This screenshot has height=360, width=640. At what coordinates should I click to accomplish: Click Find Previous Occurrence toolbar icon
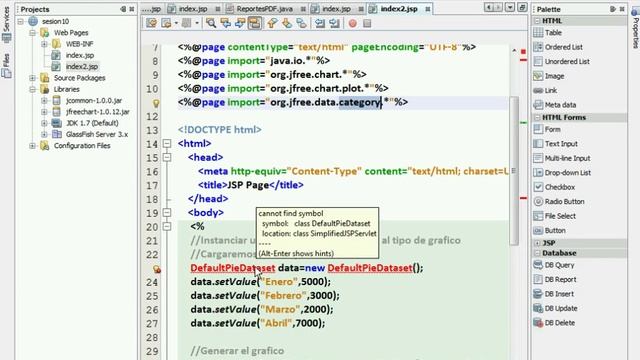pos(226,23)
